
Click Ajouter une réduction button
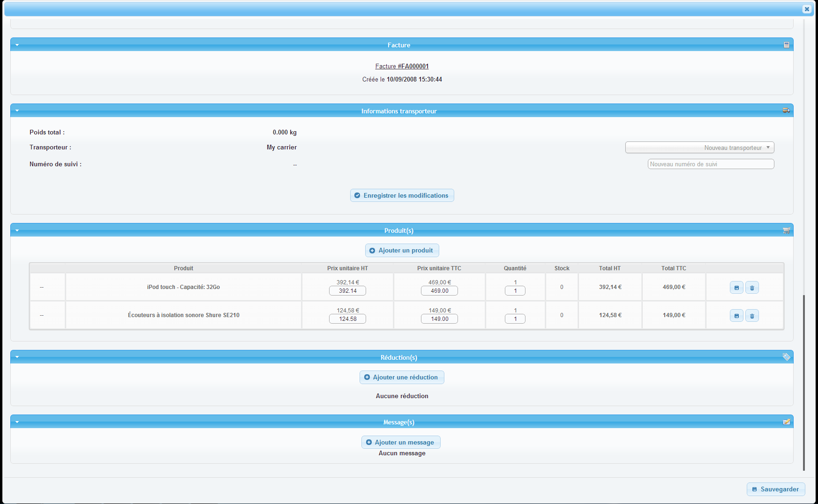tap(402, 377)
